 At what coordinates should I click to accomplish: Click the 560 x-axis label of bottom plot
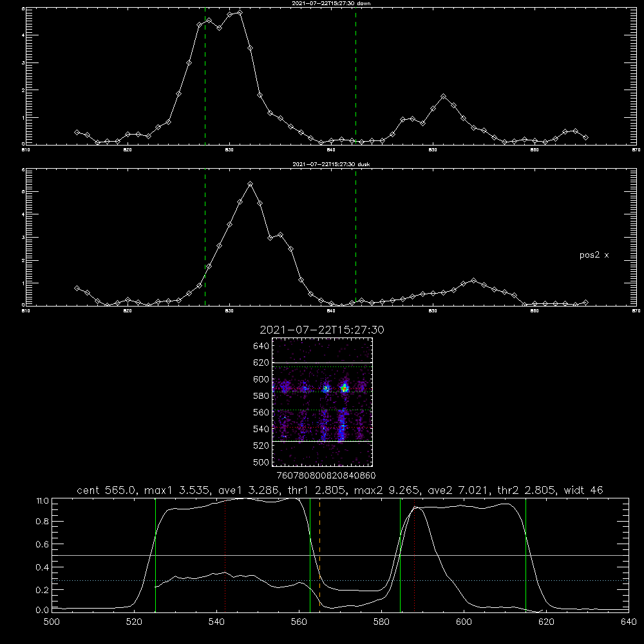click(299, 622)
